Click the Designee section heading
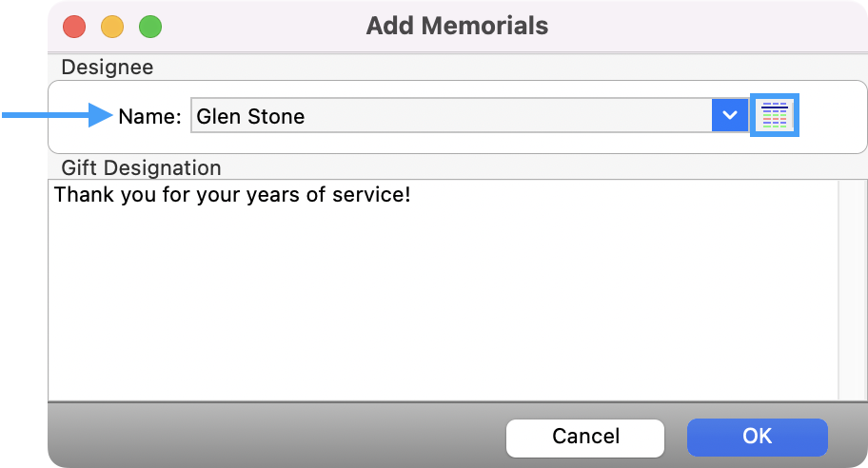Screen dimensions: 868x468 tap(108, 68)
